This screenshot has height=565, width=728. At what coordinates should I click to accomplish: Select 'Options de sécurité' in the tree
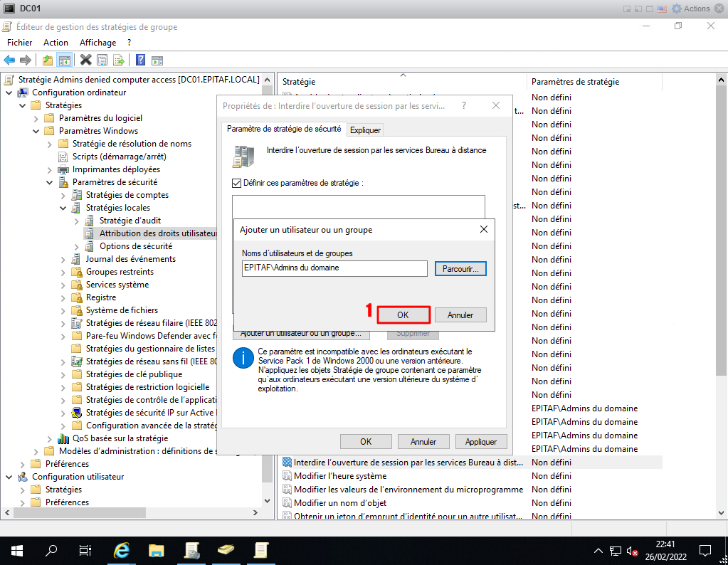tap(135, 246)
